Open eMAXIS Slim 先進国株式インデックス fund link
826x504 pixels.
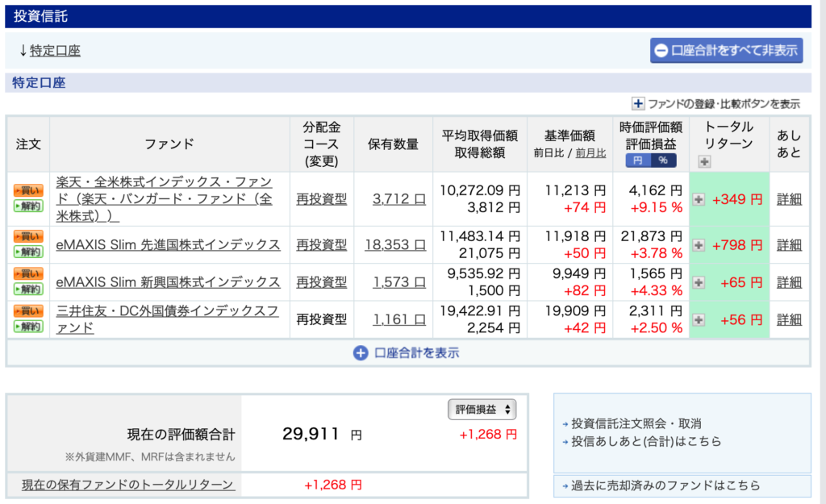168,245
